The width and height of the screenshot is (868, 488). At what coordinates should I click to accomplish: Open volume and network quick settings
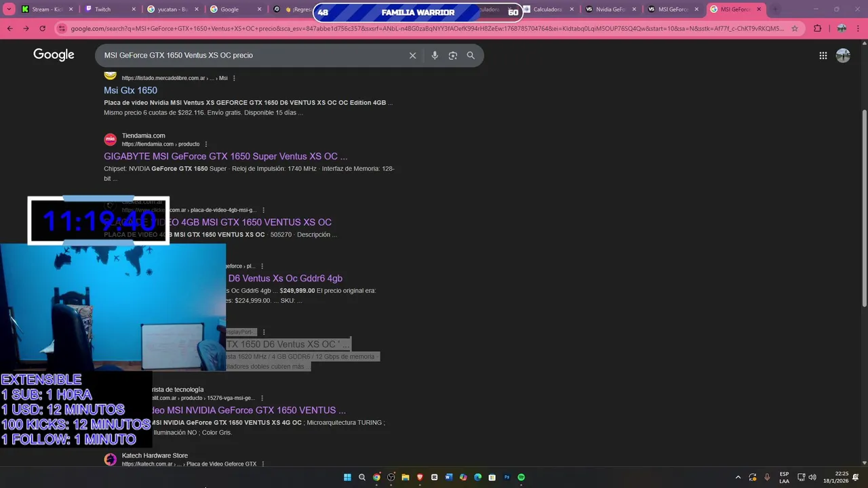tap(806, 477)
